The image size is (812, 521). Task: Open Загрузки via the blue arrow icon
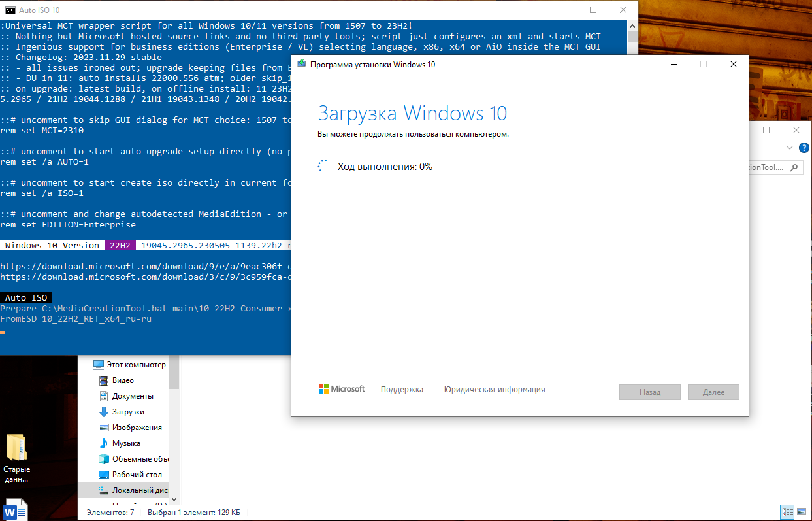tap(105, 411)
